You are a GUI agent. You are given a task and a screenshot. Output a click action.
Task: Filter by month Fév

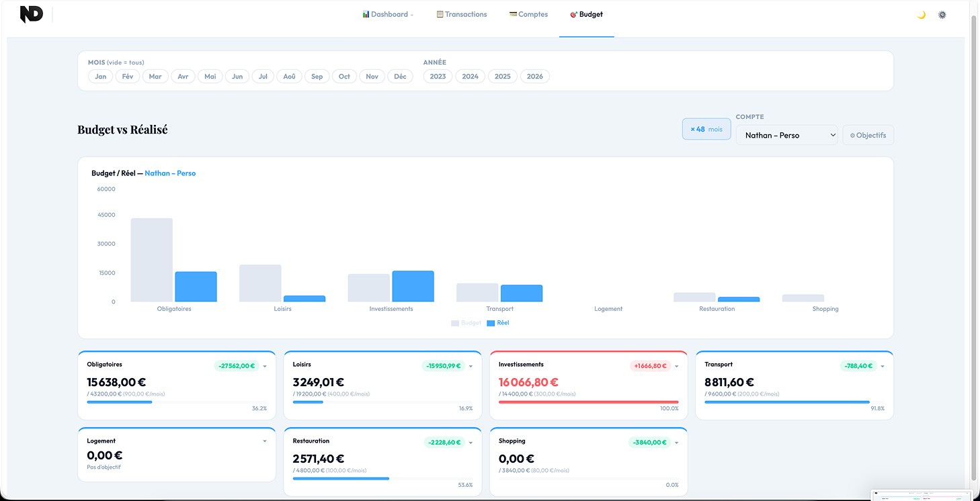[128, 77]
